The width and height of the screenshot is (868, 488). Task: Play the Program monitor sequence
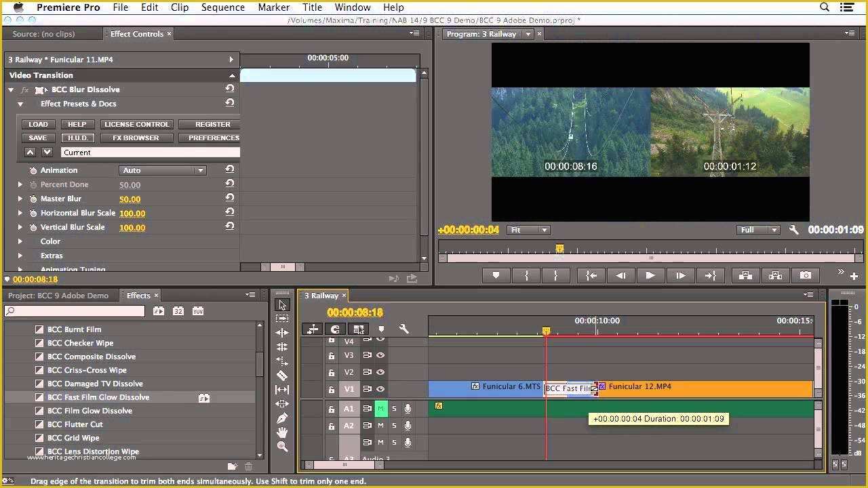click(x=650, y=275)
